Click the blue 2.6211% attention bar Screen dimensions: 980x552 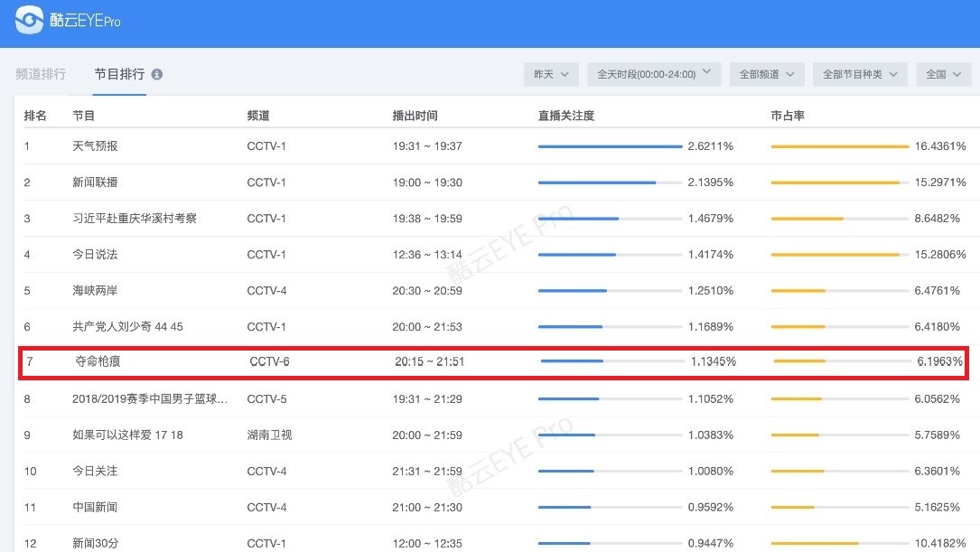coord(610,146)
